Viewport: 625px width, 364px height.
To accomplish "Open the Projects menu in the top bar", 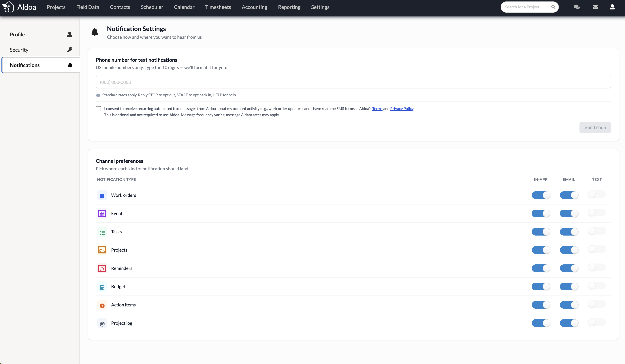I will (56, 7).
